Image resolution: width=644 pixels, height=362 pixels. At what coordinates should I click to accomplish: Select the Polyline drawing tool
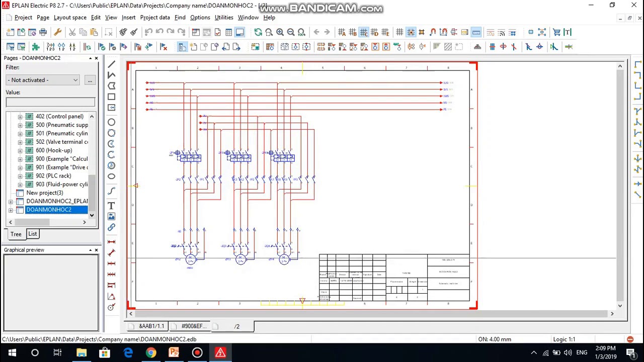click(112, 75)
